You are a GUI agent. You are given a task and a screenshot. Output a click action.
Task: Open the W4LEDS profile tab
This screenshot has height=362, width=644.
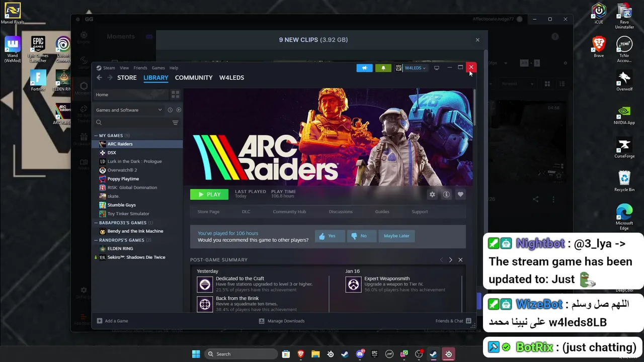pos(231,77)
